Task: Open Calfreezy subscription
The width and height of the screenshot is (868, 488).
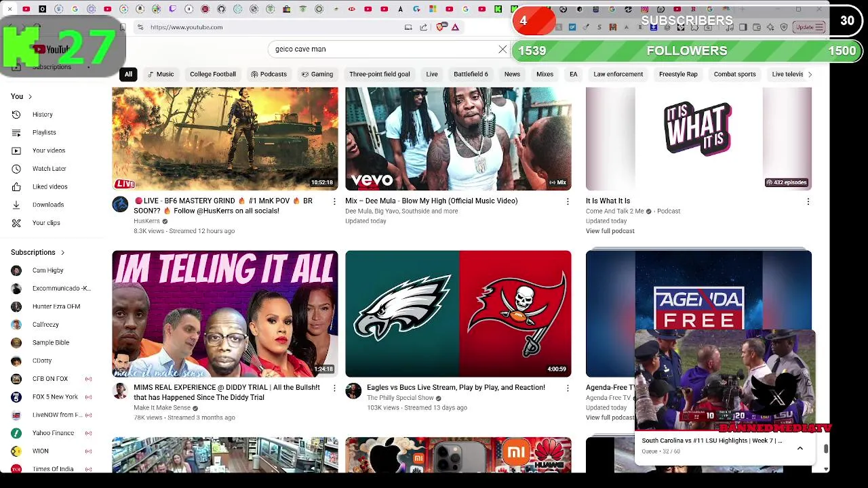Action: [45, 325]
